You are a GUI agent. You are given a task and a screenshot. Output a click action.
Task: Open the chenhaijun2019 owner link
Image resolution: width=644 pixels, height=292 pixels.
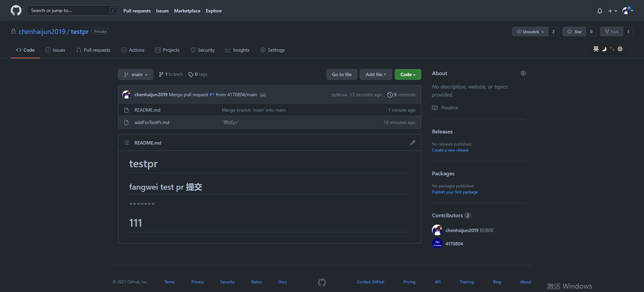tap(42, 32)
